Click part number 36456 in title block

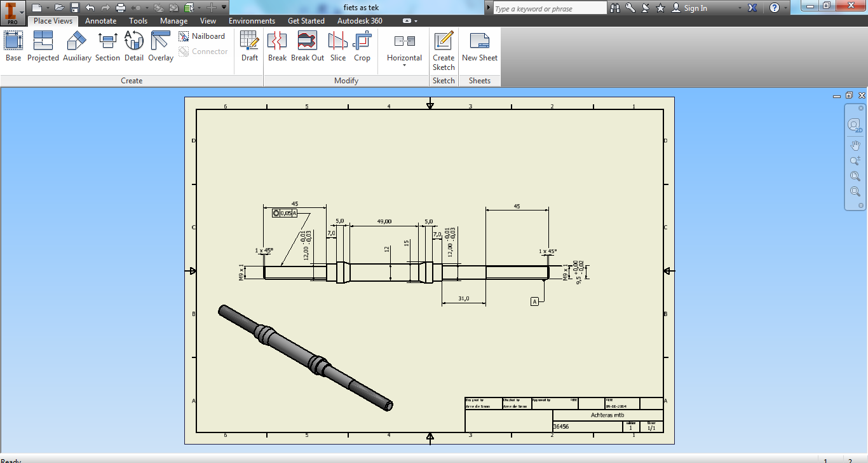click(x=560, y=427)
